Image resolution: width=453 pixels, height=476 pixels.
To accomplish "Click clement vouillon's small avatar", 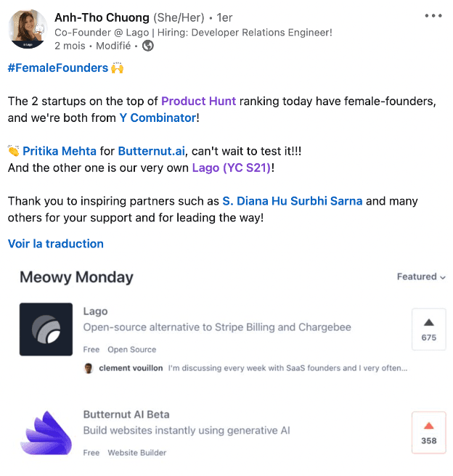I will [89, 368].
